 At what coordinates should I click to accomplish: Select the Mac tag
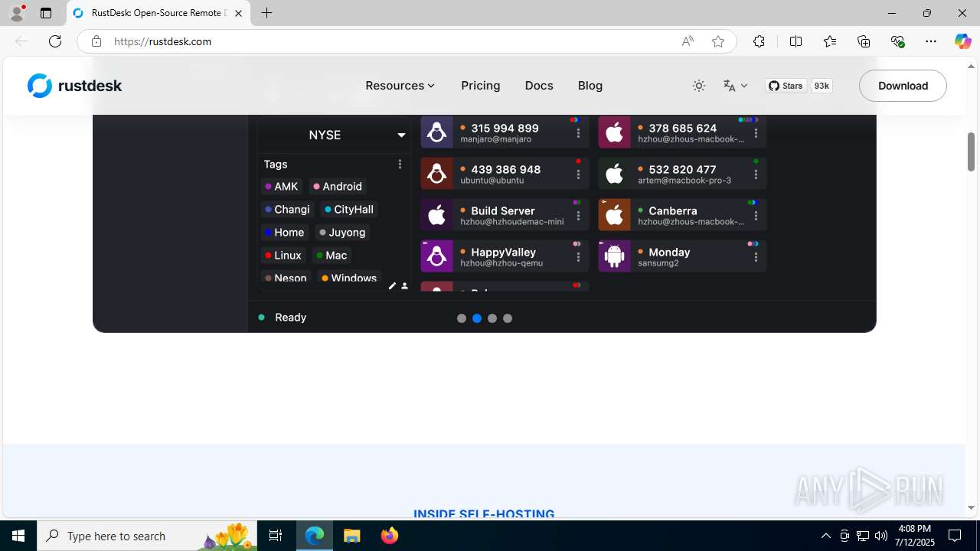[332, 256]
